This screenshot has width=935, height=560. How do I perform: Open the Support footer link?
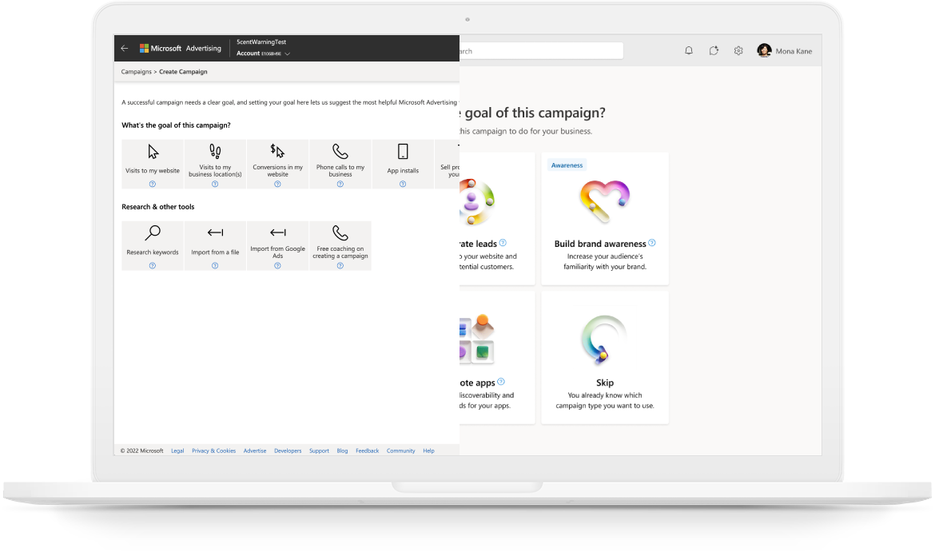tap(319, 451)
